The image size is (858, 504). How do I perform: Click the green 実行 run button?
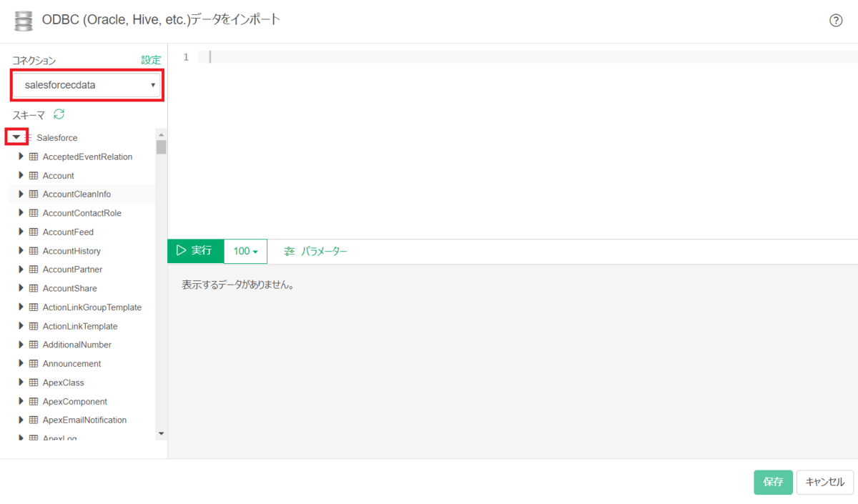195,251
